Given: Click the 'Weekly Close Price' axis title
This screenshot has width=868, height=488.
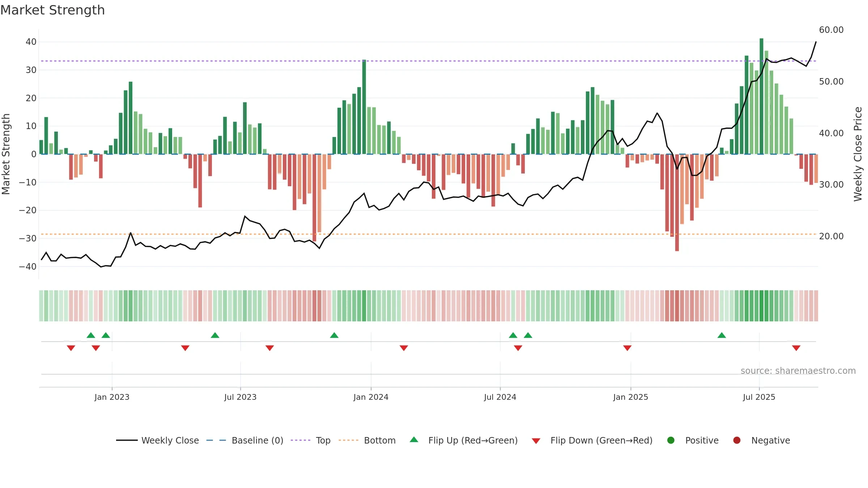Looking at the screenshot, I should [x=858, y=154].
